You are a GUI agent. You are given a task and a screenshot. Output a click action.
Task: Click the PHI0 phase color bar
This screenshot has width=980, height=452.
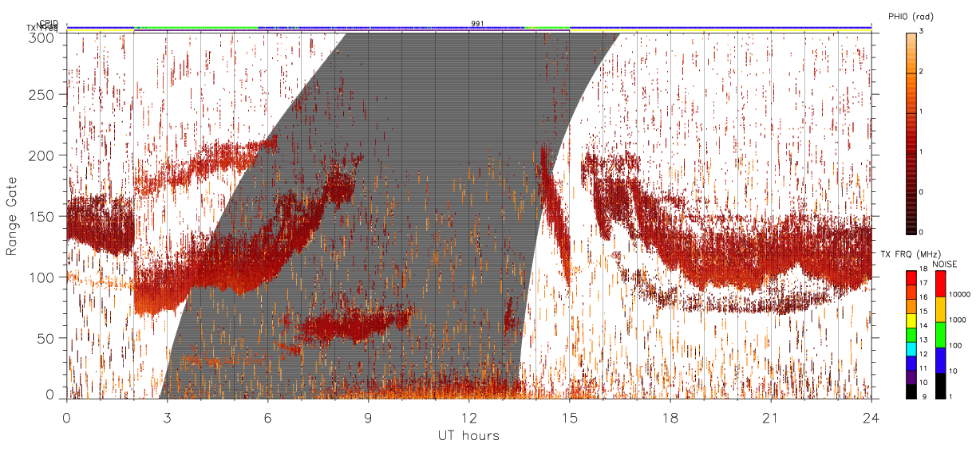pos(911,133)
